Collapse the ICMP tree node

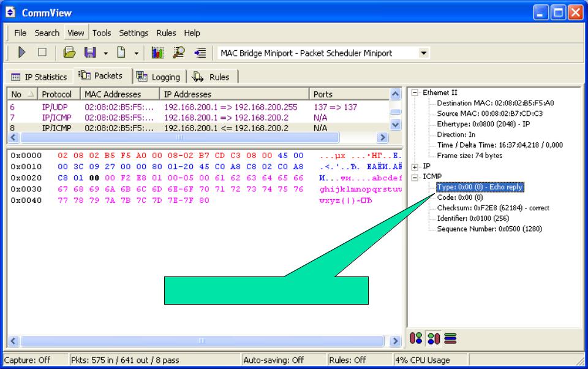415,178
